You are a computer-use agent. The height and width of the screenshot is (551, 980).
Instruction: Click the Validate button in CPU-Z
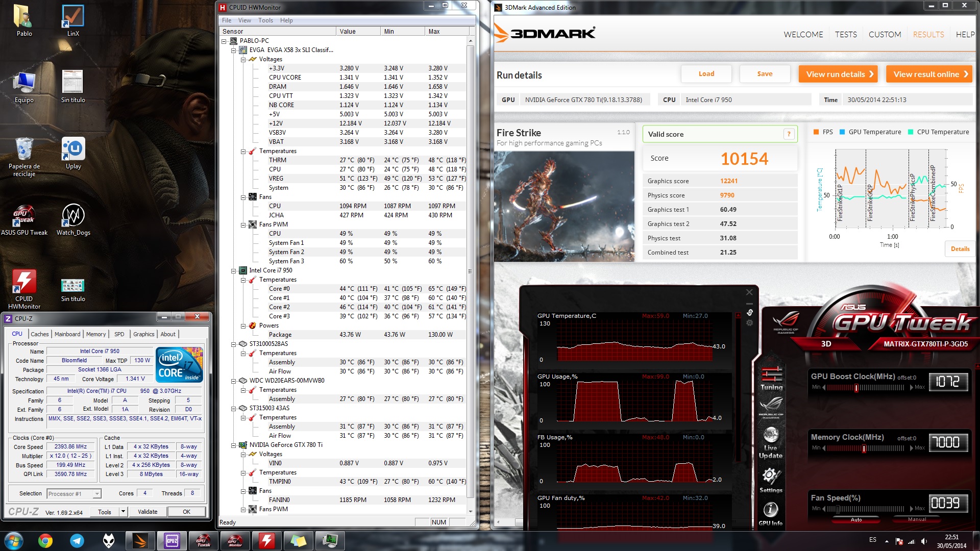148,512
